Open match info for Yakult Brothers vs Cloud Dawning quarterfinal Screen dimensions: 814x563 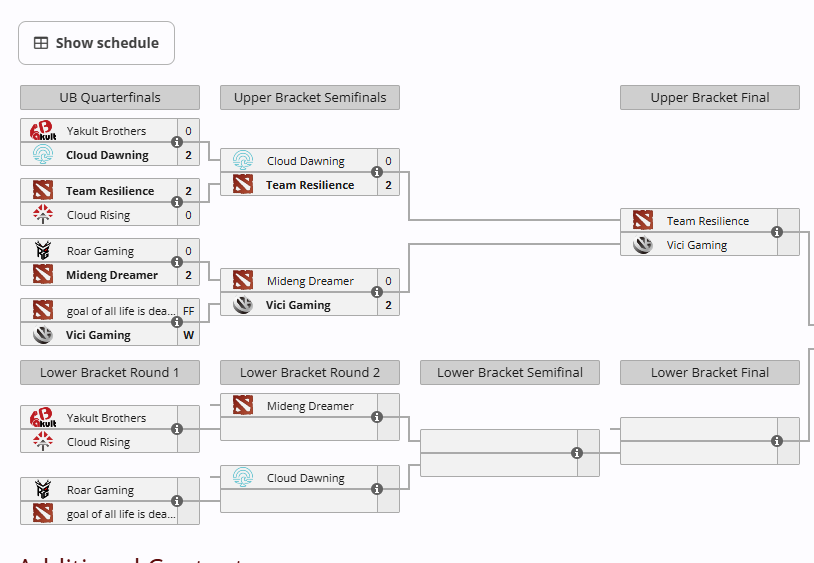click(x=177, y=142)
